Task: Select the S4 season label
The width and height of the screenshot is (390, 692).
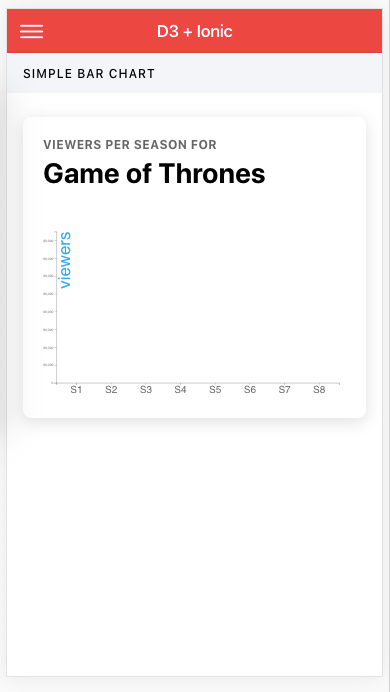Action: tap(180, 390)
